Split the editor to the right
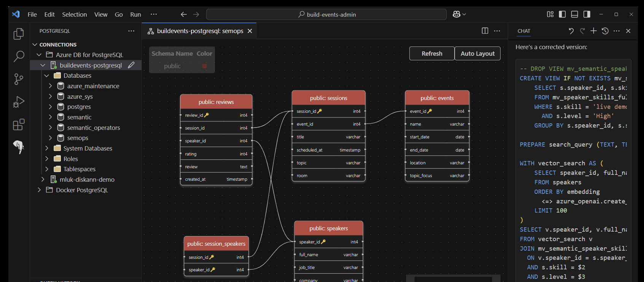The image size is (644, 282). point(485,31)
